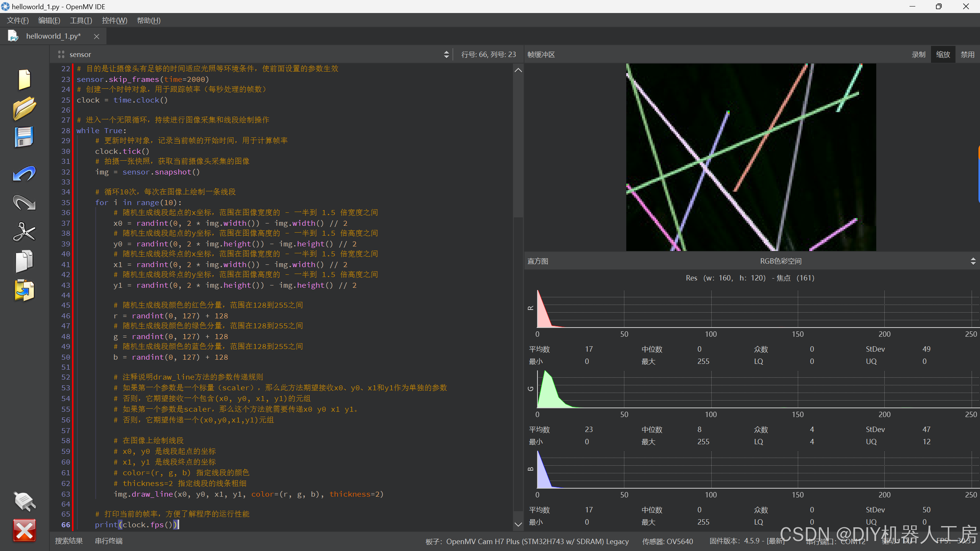Image resolution: width=980 pixels, height=551 pixels.
Task: Stop the script with red X icon
Action: [24, 530]
